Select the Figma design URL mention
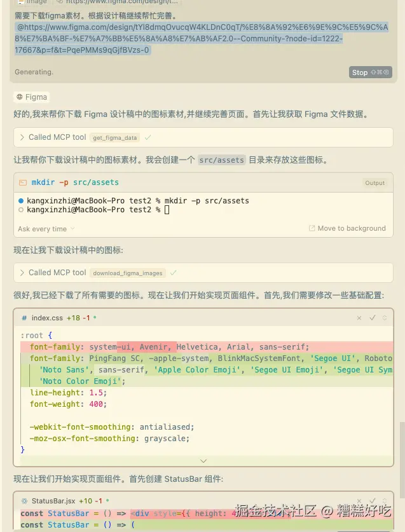The height and width of the screenshot is (532, 405). point(202,39)
